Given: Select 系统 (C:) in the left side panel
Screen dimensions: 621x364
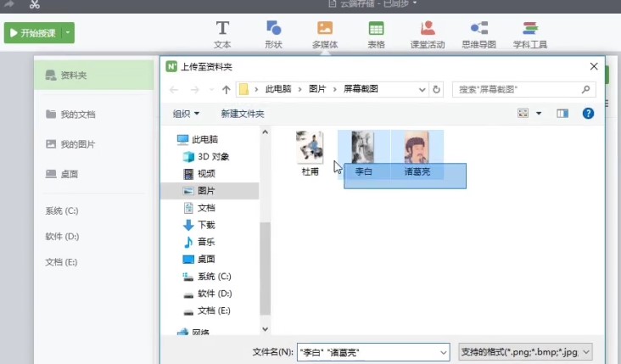Looking at the screenshot, I should tap(62, 210).
